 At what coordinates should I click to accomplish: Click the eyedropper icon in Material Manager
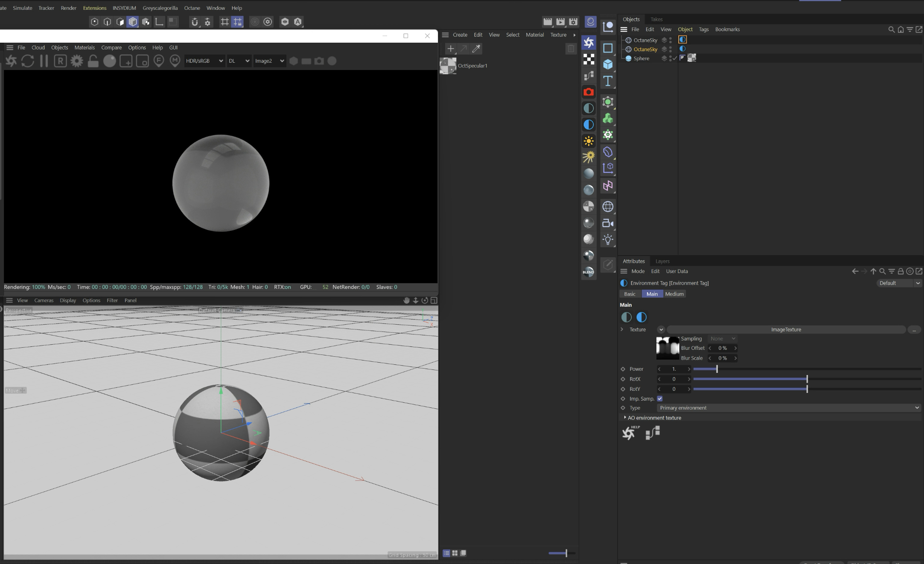coord(476,49)
